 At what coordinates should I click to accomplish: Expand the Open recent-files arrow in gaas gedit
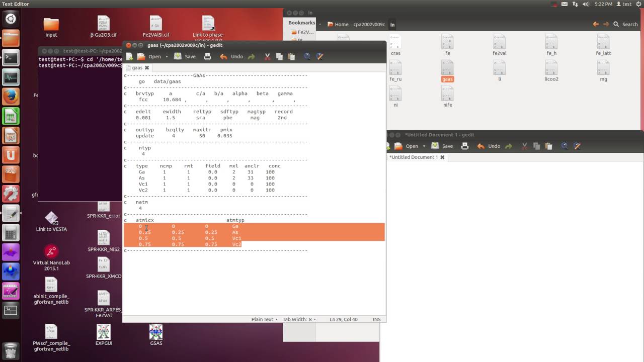pyautogui.click(x=167, y=57)
